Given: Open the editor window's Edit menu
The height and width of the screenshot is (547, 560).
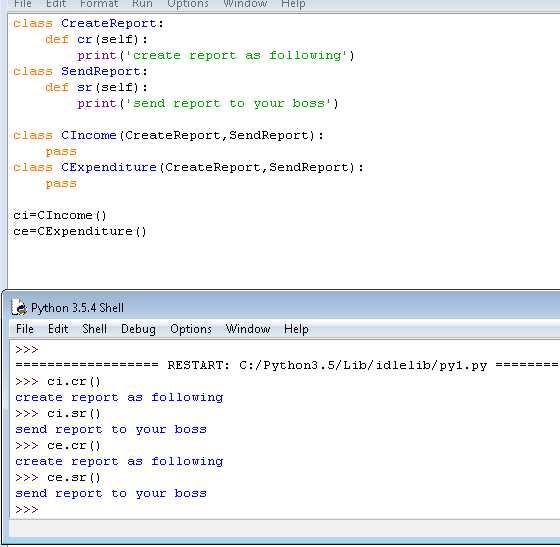Looking at the screenshot, I should click(56, 4).
